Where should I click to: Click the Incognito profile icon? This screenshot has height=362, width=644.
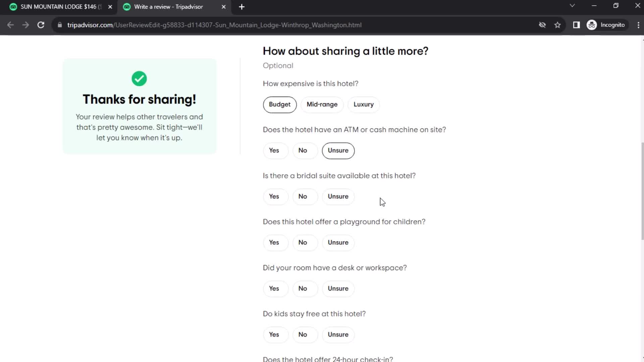(593, 25)
